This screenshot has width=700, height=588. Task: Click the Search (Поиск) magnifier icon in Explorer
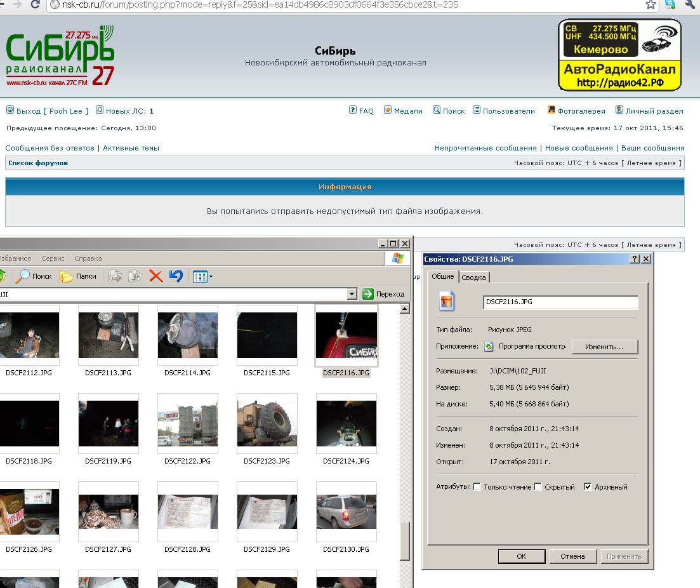point(23,276)
